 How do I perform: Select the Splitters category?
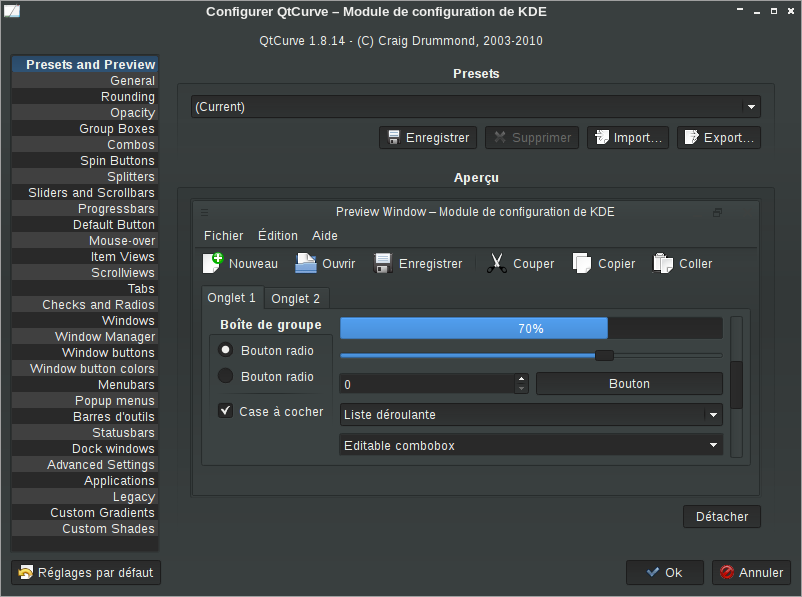(85, 176)
